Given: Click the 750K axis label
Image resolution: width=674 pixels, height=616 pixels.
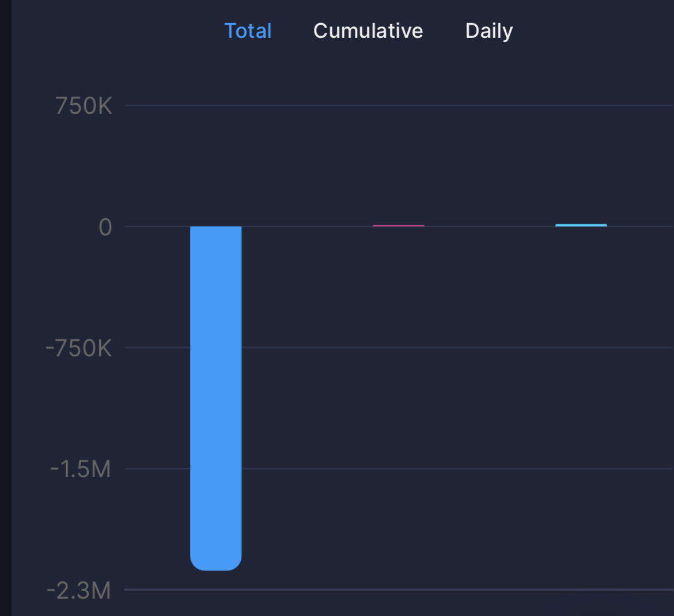Looking at the screenshot, I should pos(84,106).
